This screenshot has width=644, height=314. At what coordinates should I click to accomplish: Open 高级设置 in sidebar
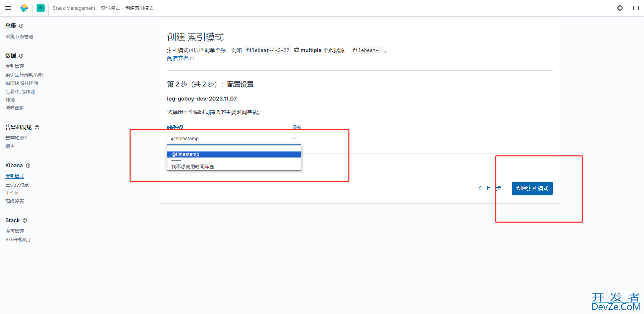[15, 201]
